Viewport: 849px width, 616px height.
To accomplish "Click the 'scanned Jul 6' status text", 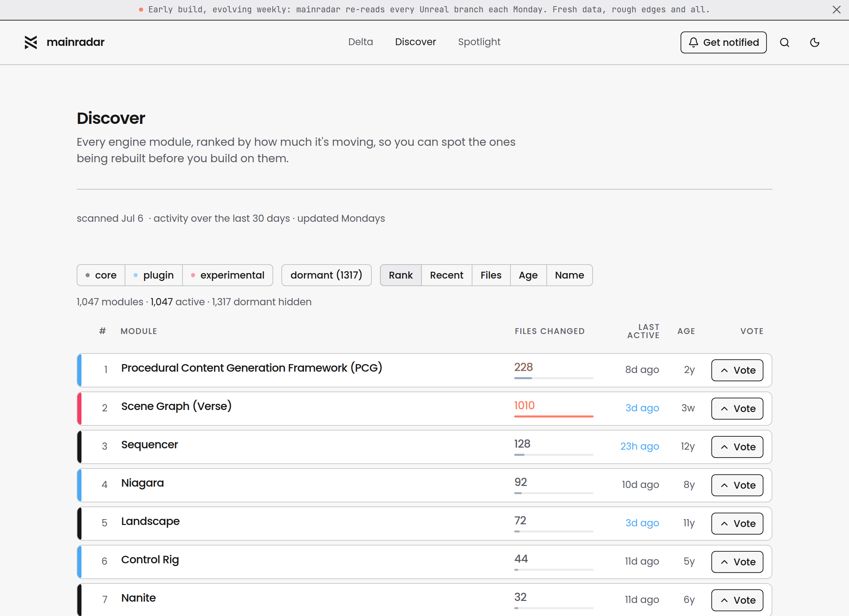I will tap(110, 219).
